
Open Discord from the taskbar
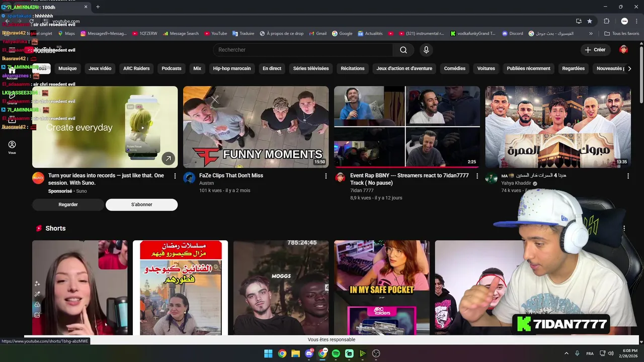pyautogui.click(x=309, y=353)
